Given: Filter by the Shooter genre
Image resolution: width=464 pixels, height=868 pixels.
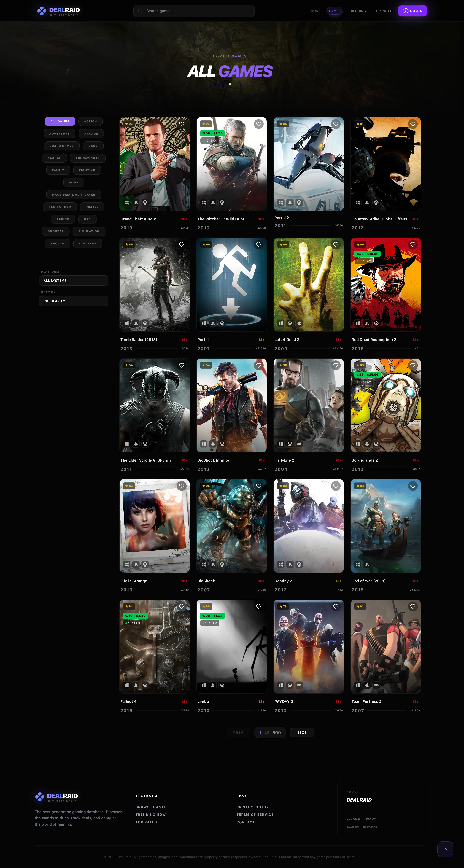Looking at the screenshot, I should [56, 231].
